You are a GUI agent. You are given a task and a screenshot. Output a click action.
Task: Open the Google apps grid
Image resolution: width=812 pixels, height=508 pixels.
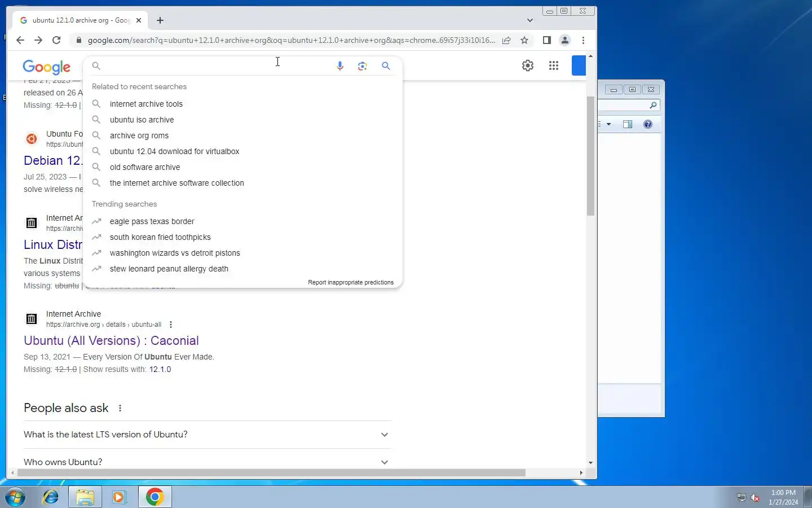coord(554,65)
